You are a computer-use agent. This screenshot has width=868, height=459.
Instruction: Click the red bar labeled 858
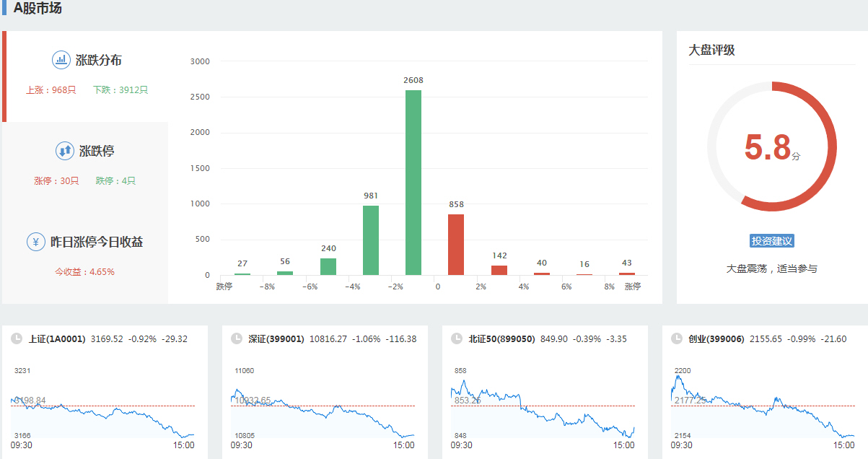tap(456, 245)
